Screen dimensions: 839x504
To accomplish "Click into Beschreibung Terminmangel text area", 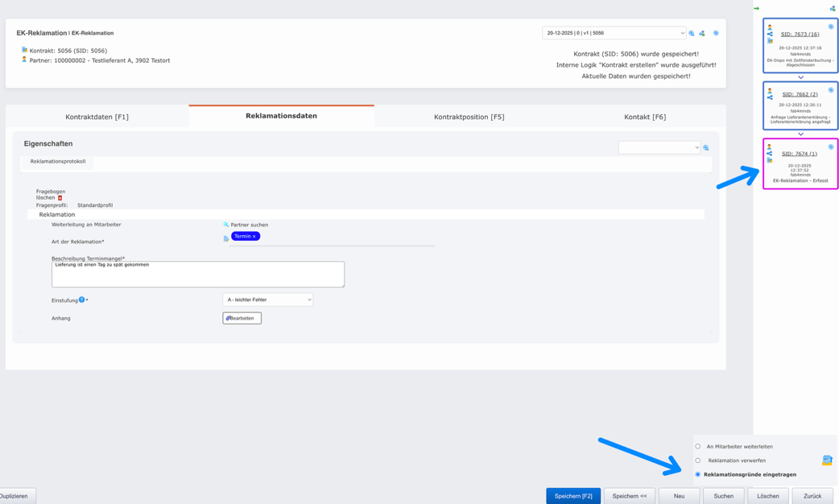I will tap(197, 275).
